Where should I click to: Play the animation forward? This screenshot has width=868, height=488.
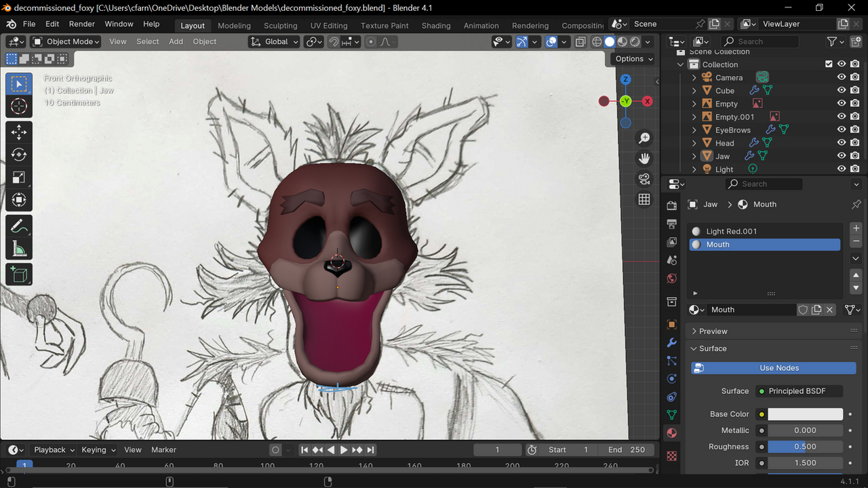[x=344, y=449]
